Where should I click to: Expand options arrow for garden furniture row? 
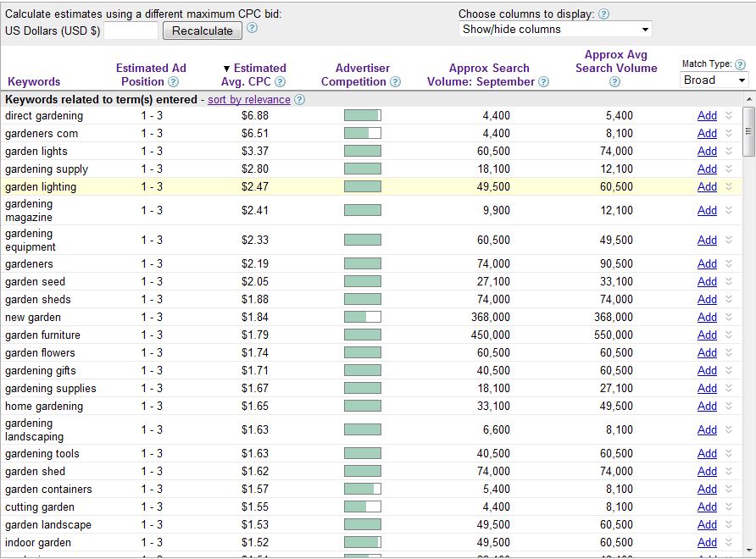(729, 335)
